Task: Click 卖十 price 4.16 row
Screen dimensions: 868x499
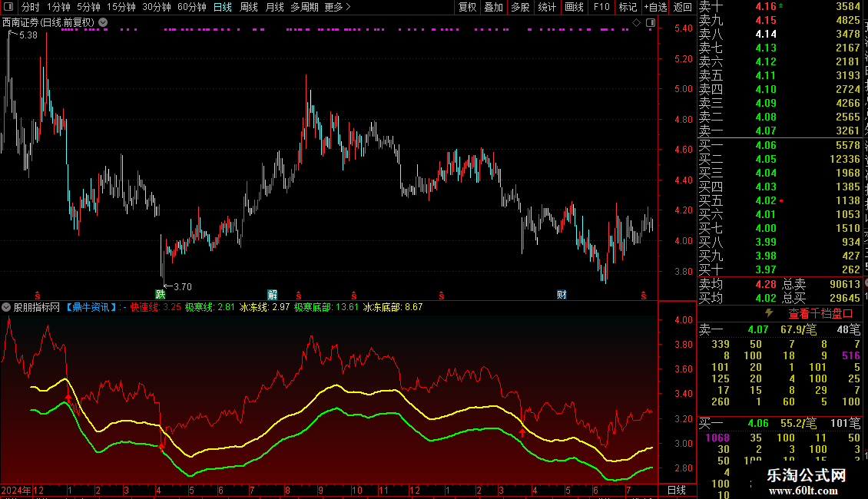Action: tap(780, 7)
